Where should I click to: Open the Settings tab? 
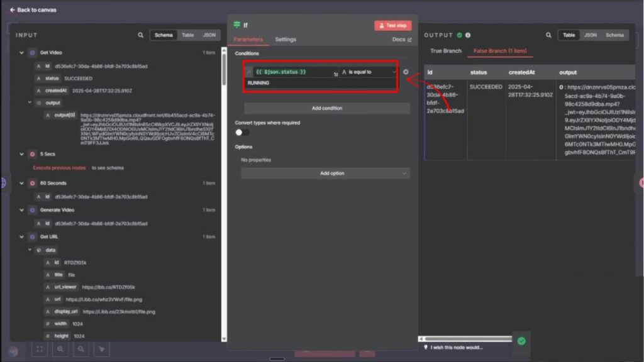tap(286, 40)
